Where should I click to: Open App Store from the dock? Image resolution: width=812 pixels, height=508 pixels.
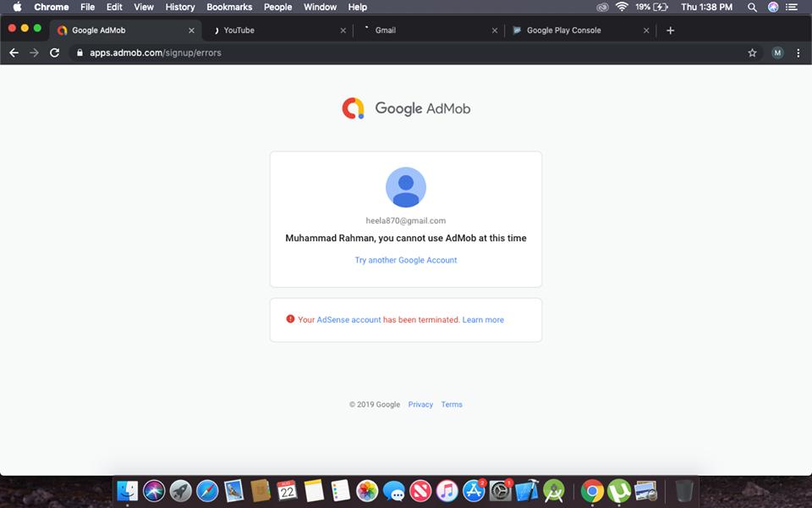point(474,490)
